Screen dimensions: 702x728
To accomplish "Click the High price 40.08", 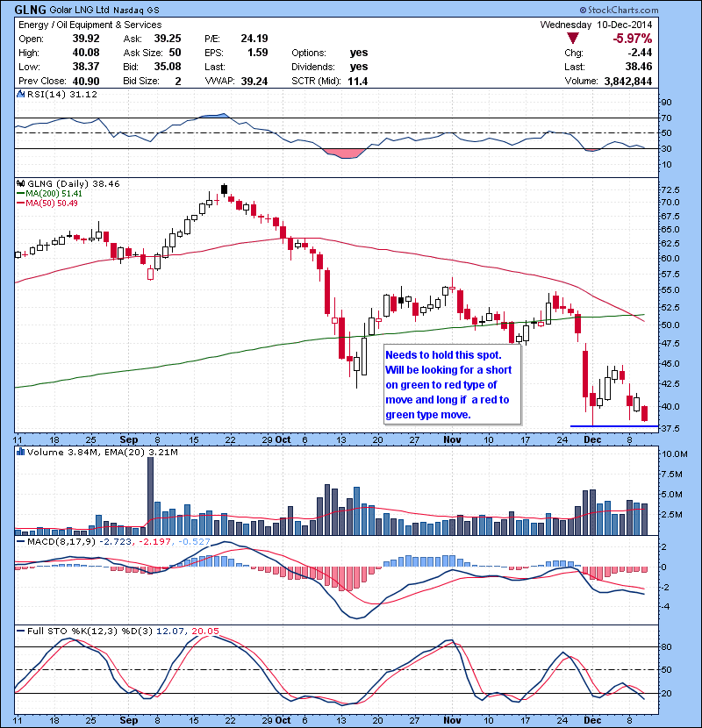I will tap(86, 53).
